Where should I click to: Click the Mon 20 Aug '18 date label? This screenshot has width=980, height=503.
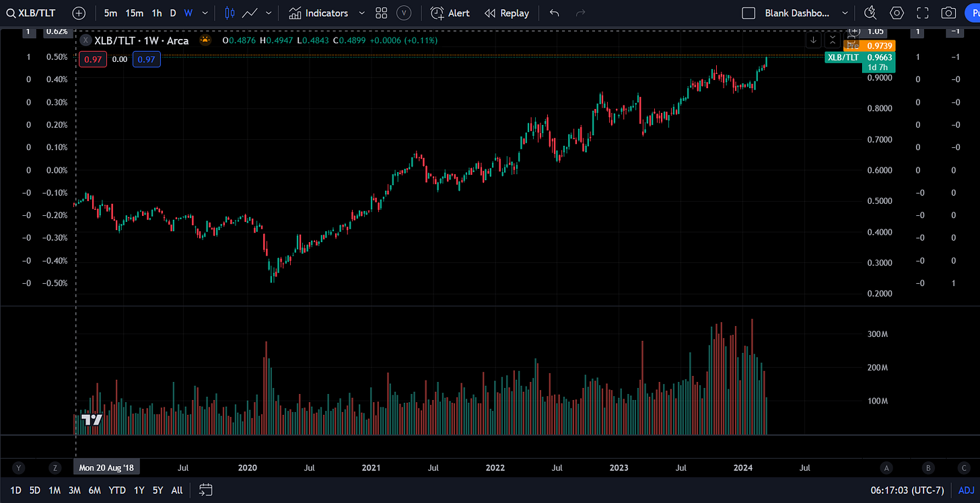pyautogui.click(x=106, y=467)
